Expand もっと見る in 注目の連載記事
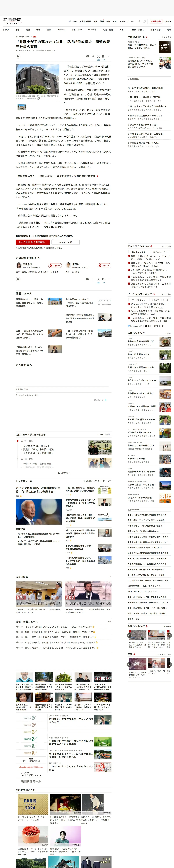Screen dimensions: 174x868 coord(166,37)
